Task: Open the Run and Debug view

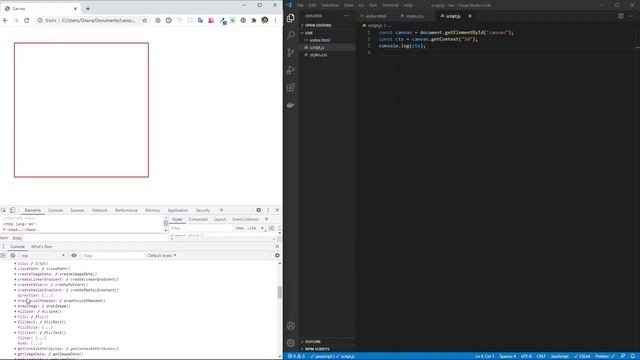Action: [291, 70]
